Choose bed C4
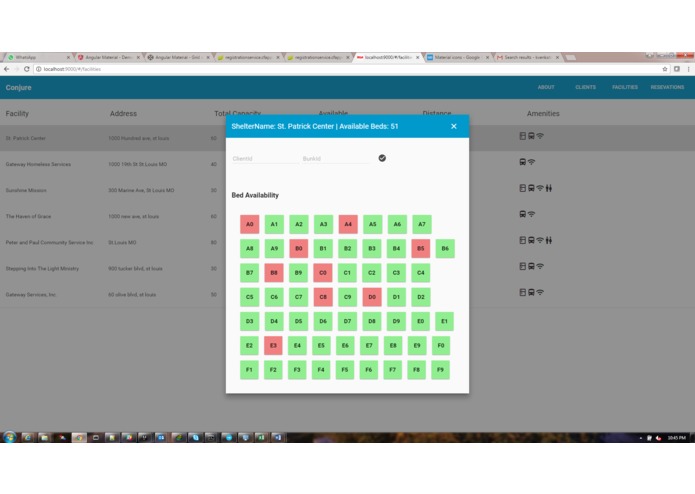The height and width of the screenshot is (494, 695). click(421, 272)
